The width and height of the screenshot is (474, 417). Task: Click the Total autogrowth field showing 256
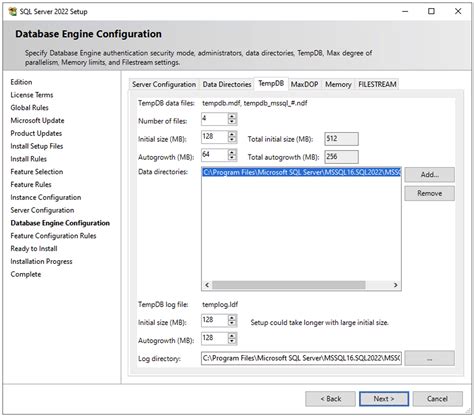341,157
